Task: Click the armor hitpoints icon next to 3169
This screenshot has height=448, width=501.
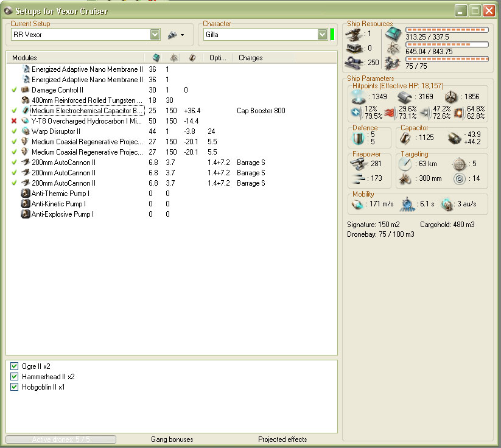Action: pyautogui.click(x=405, y=96)
